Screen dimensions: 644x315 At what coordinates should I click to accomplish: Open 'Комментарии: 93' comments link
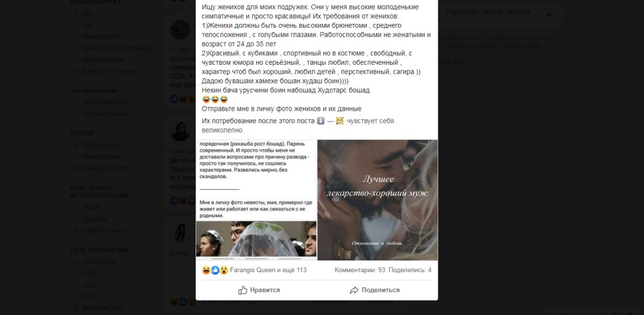coord(360,270)
